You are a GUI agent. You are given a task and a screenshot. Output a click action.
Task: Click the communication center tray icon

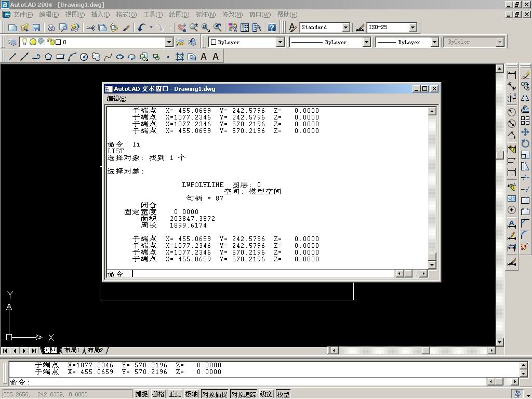(x=517, y=394)
